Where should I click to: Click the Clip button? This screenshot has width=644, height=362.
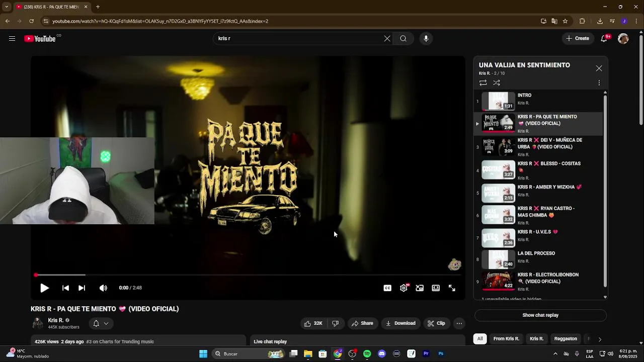click(436, 323)
